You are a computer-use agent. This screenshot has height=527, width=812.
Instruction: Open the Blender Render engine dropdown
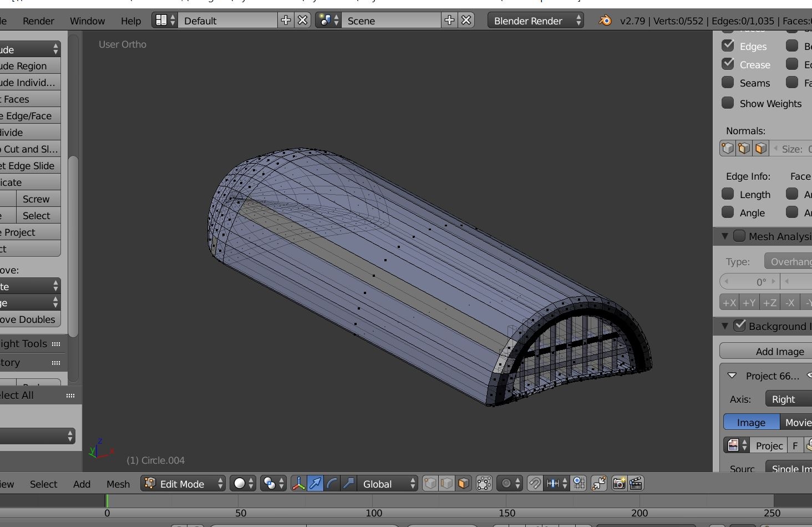point(535,21)
